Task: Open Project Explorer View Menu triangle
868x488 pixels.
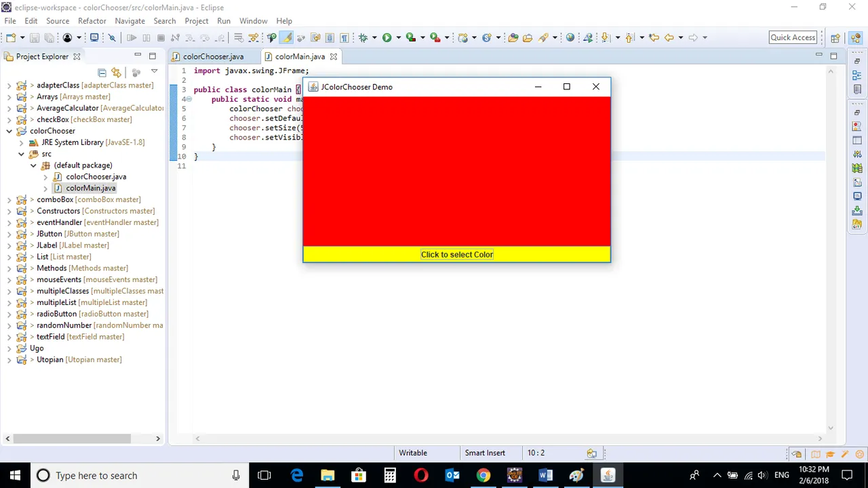Action: click(x=154, y=71)
